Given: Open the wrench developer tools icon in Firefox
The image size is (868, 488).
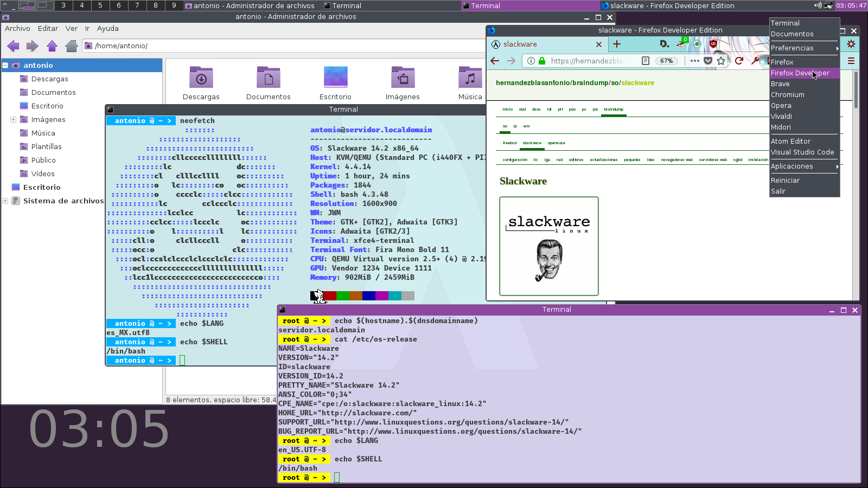Looking at the screenshot, I should [x=755, y=61].
